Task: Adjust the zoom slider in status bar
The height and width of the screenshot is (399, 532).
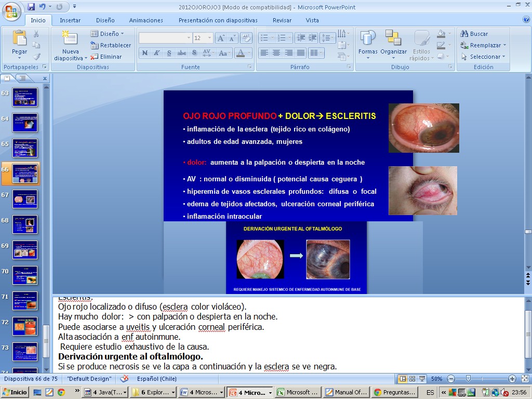Action: tap(468, 379)
